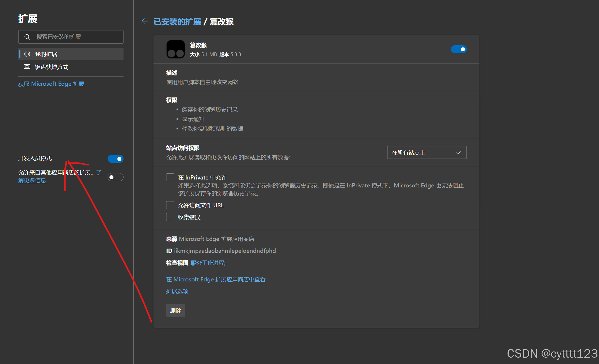Check the Allow in InPrivate checkbox
Viewport: 599px width, 364px height.
coord(170,177)
